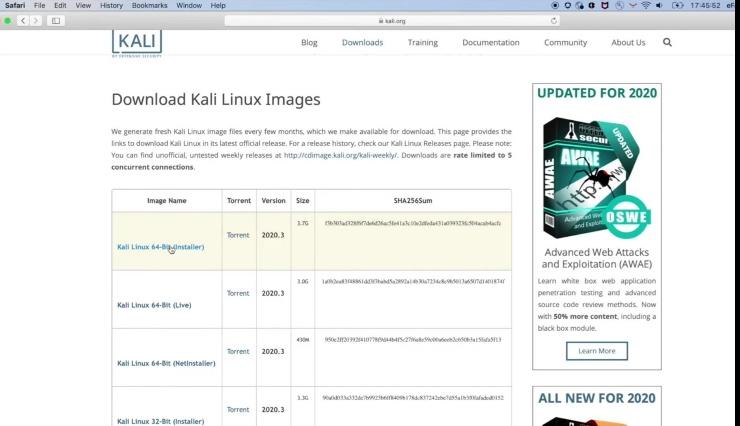Open the Window menu
The height and width of the screenshot is (426, 740).
(189, 6)
